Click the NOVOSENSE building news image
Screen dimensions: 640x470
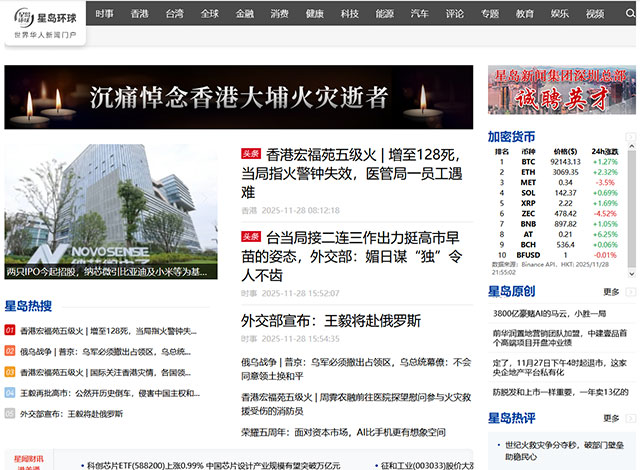tap(110, 212)
